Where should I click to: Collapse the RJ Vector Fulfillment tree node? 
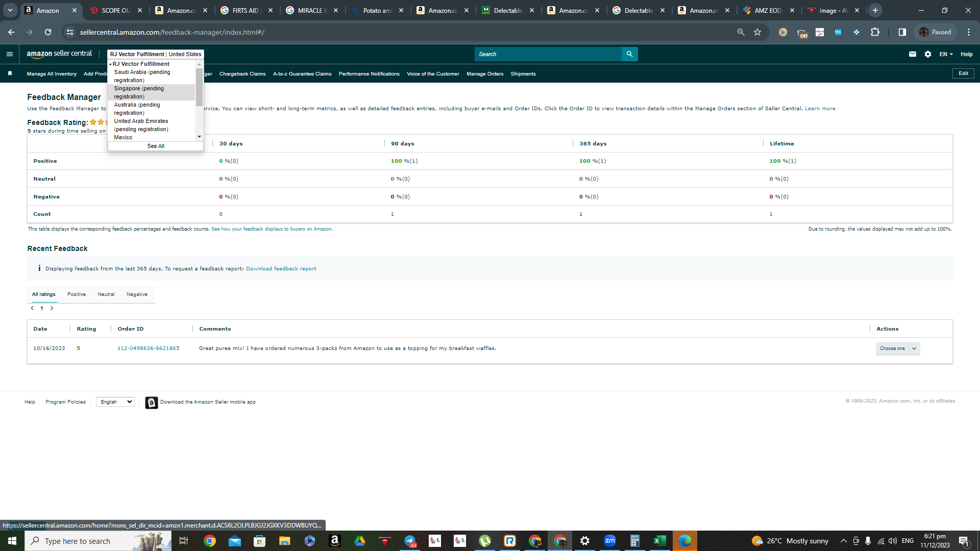(x=110, y=64)
